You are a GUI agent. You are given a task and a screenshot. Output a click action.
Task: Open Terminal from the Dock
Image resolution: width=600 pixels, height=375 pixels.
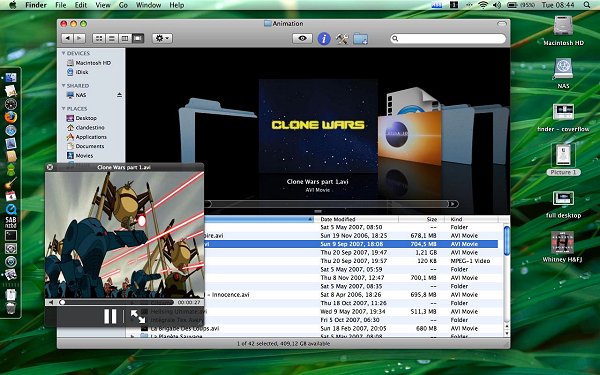(11, 235)
